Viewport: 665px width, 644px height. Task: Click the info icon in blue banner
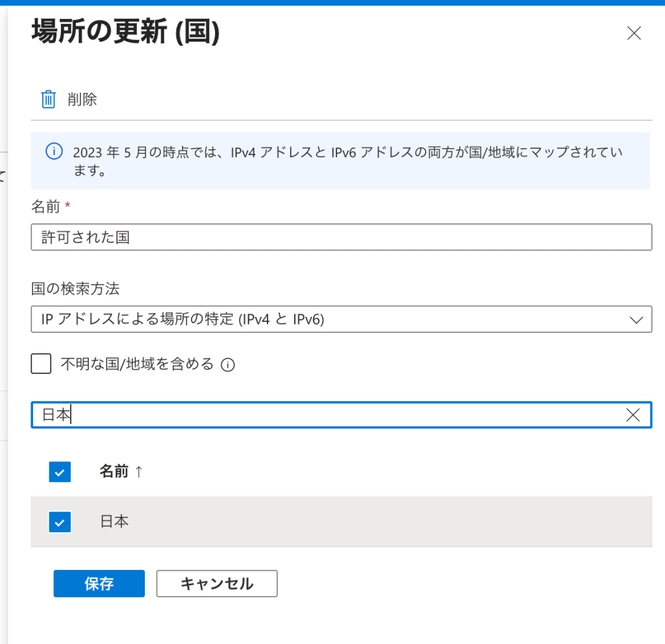[x=54, y=152]
